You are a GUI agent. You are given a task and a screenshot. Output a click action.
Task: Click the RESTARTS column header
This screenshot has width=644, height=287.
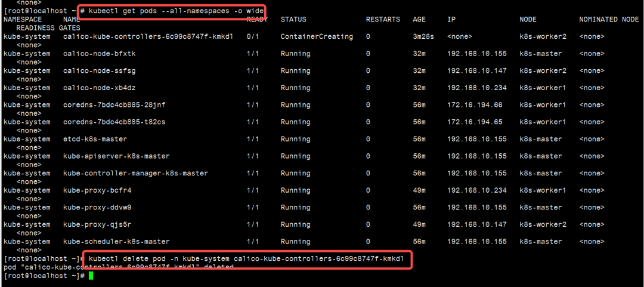pos(383,20)
